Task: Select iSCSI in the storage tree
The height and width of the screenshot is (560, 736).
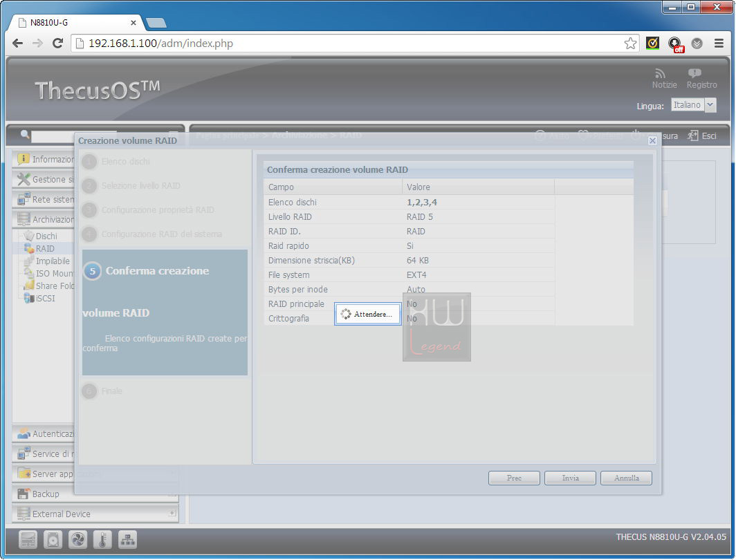Action: point(46,298)
